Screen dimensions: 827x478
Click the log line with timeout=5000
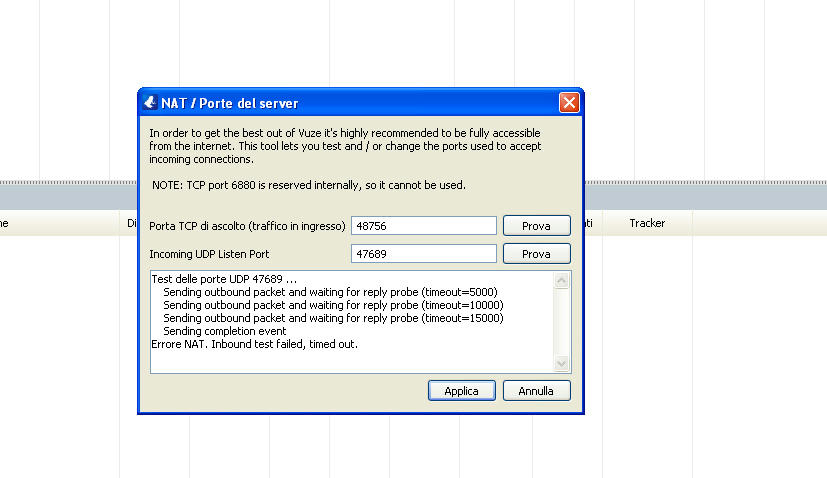330,292
